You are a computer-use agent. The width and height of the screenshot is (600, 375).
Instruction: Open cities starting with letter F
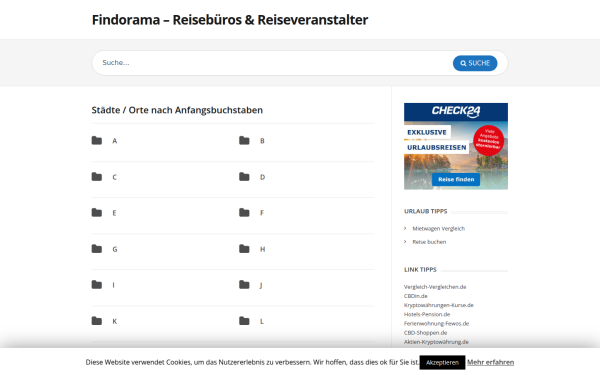pos(262,213)
